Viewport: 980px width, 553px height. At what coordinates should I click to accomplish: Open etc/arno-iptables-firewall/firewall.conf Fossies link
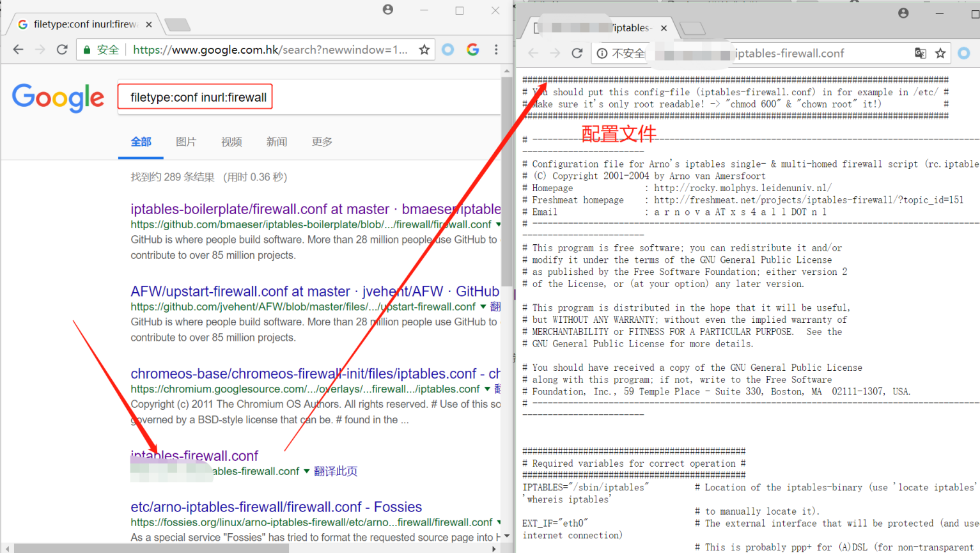(276, 507)
